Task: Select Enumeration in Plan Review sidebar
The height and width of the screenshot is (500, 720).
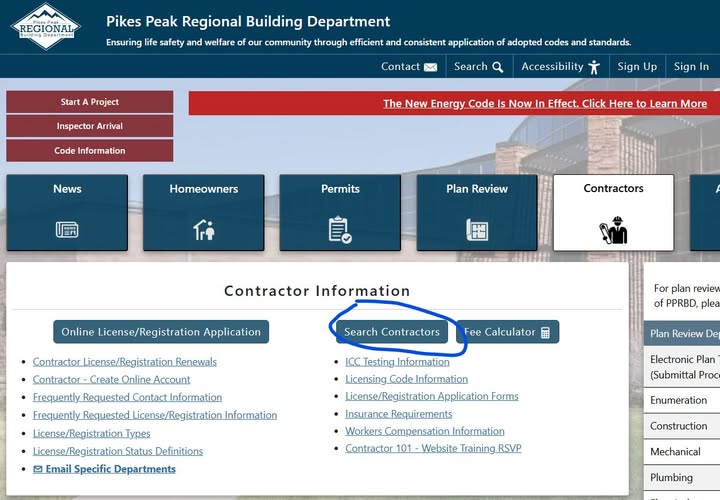Action: point(682,400)
